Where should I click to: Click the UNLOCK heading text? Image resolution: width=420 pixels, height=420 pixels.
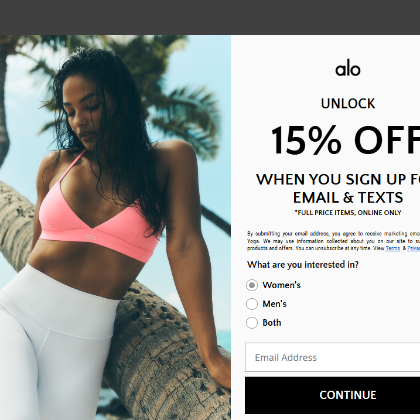[348, 104]
